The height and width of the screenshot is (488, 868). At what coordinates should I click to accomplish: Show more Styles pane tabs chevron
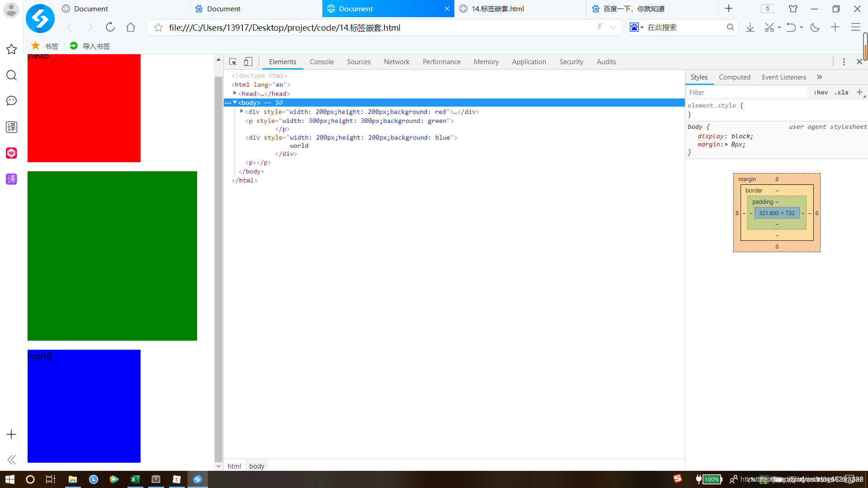(x=820, y=77)
